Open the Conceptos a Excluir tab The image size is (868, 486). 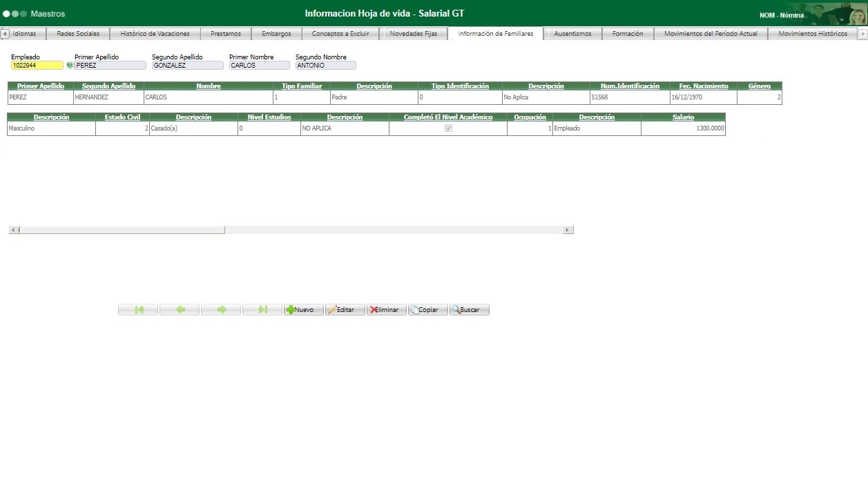tap(340, 33)
